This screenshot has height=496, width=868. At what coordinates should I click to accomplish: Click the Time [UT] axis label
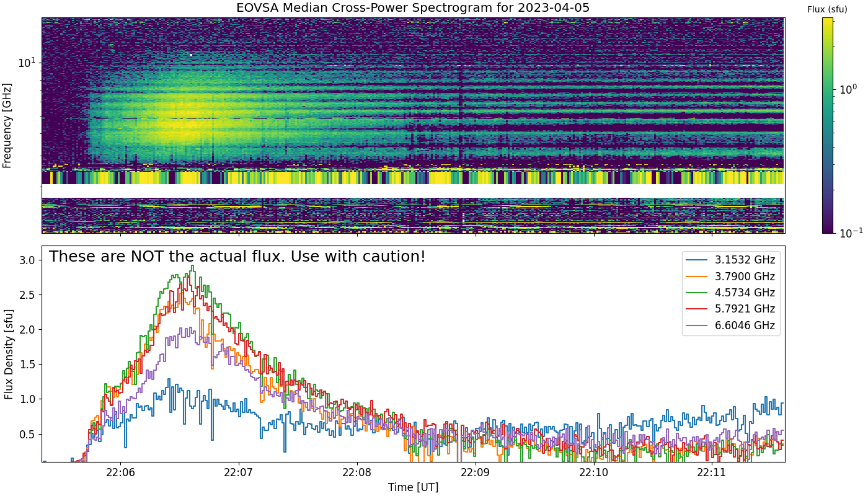coord(413,487)
